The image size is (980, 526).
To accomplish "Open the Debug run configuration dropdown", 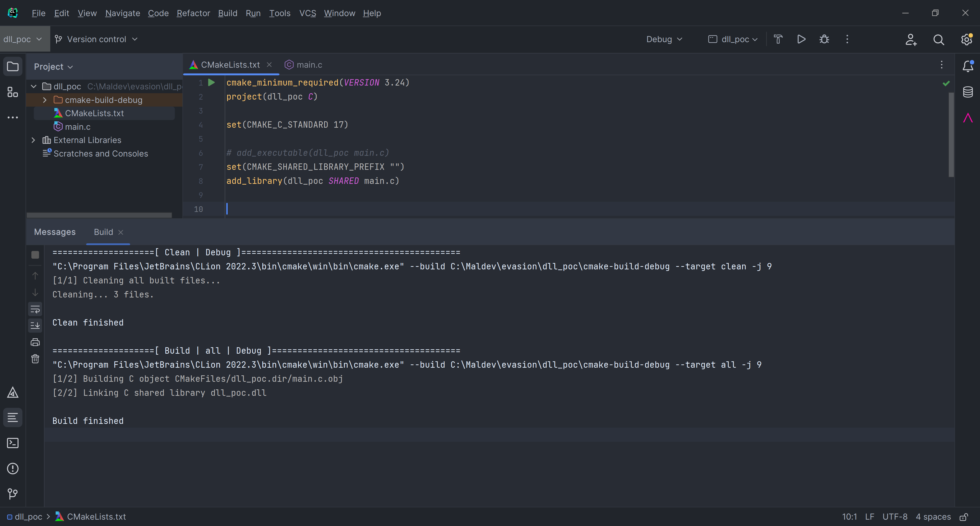I will click(x=664, y=39).
